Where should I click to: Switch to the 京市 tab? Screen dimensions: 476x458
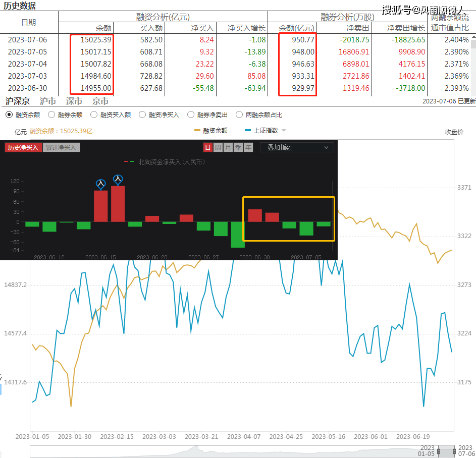pos(100,101)
